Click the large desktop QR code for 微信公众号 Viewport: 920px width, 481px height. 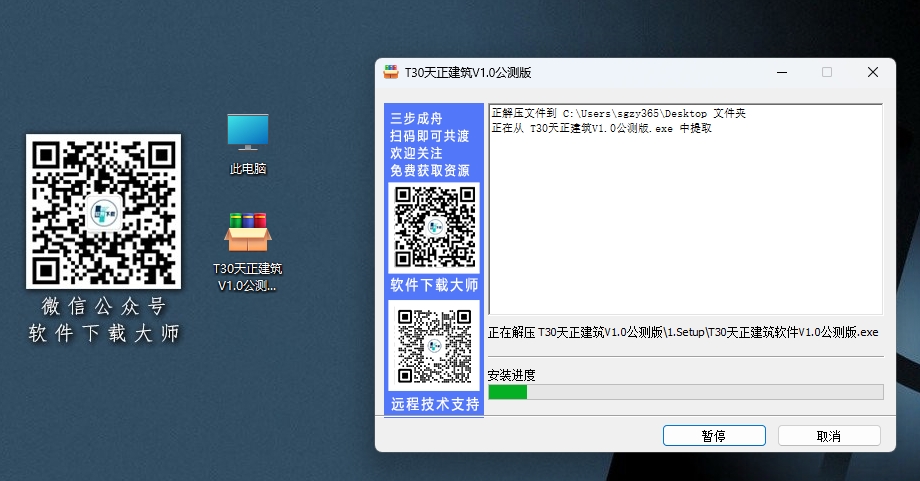(103, 211)
